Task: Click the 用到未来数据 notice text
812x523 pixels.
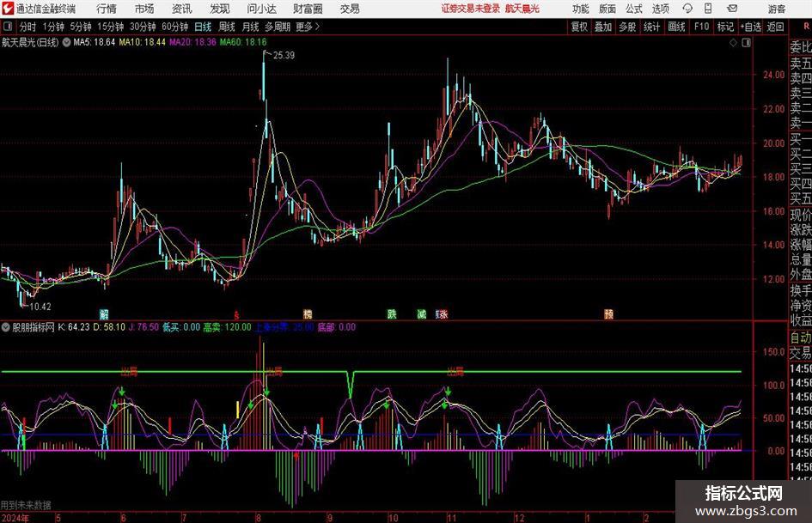Action: [x=26, y=505]
